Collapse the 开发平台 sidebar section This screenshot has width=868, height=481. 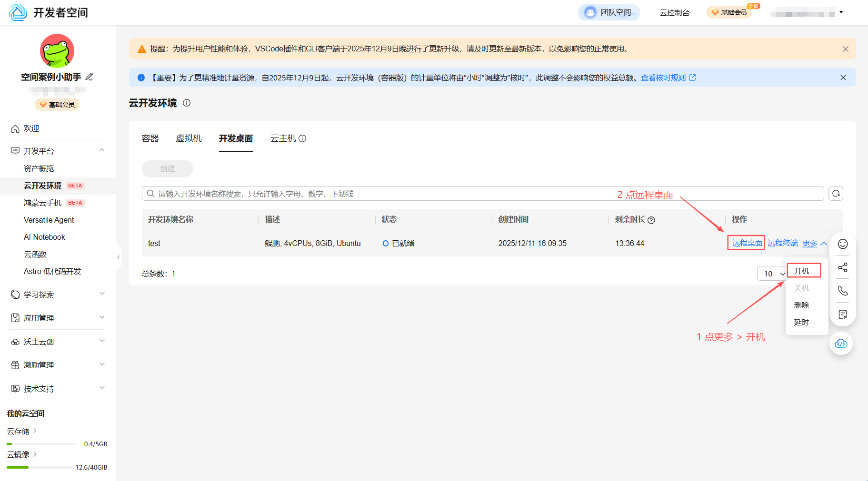(x=101, y=150)
